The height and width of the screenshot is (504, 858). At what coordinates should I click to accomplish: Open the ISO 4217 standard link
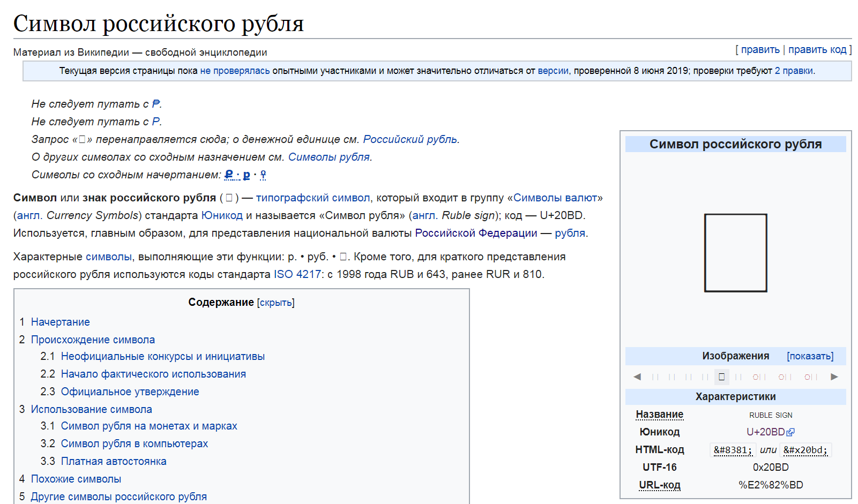[x=297, y=274]
